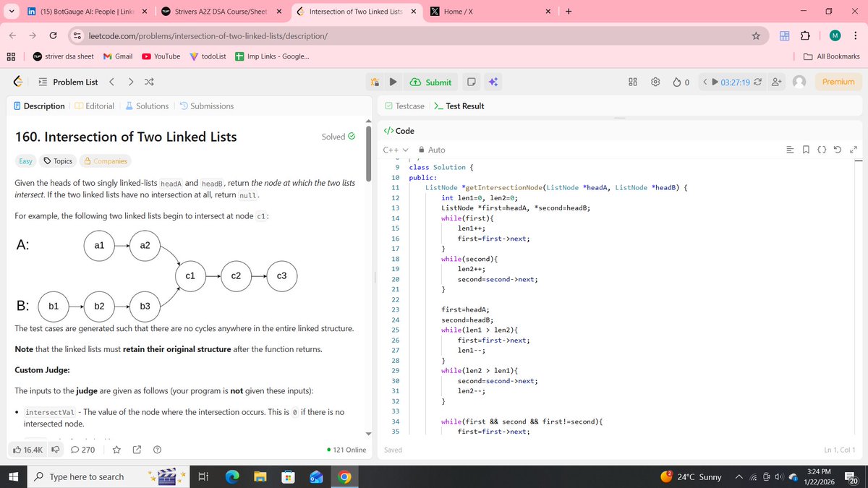The width and height of the screenshot is (868, 488).
Task: Click the LeetCode logo icon
Action: tap(19, 82)
